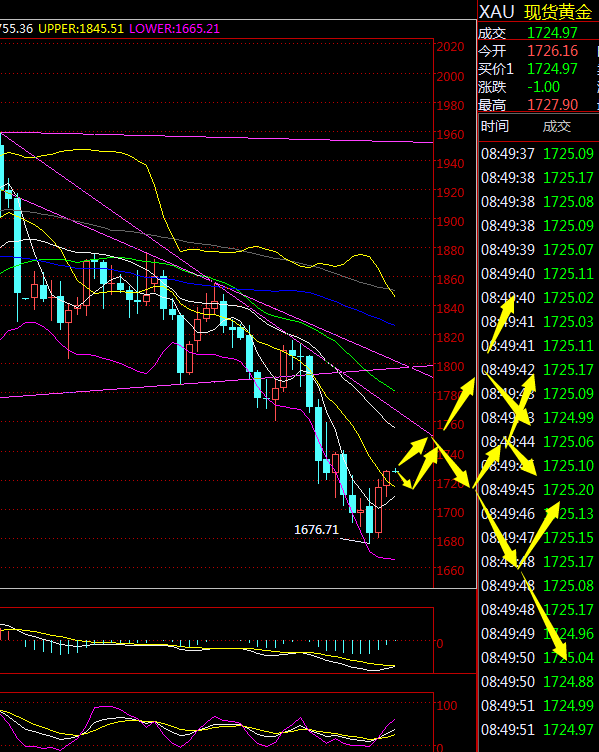Click the 1660 price axis label

450,570
